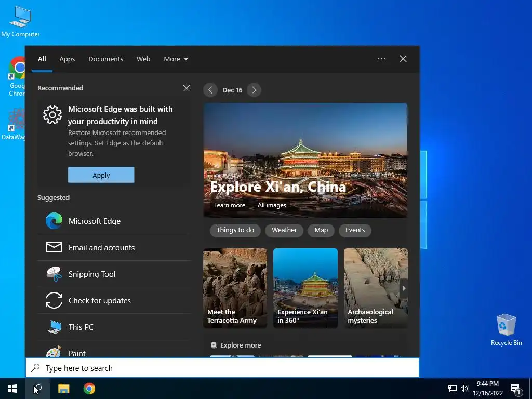Screen dimensions: 532x399
Task: Click the gear icon in Recommended card
Action: click(x=52, y=115)
